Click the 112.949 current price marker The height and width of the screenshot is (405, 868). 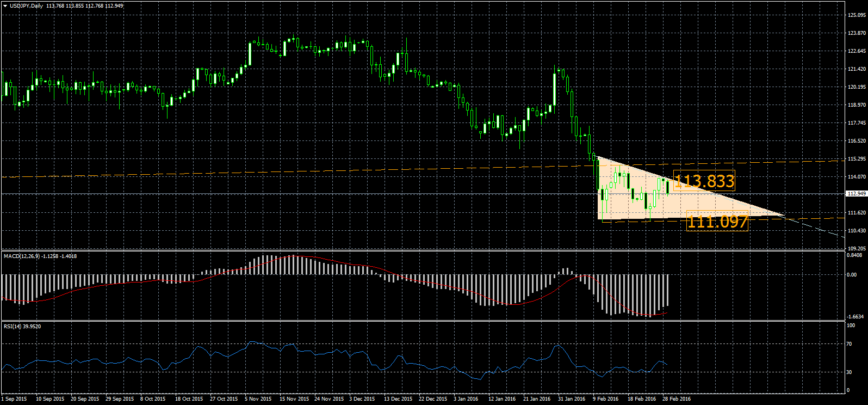857,194
